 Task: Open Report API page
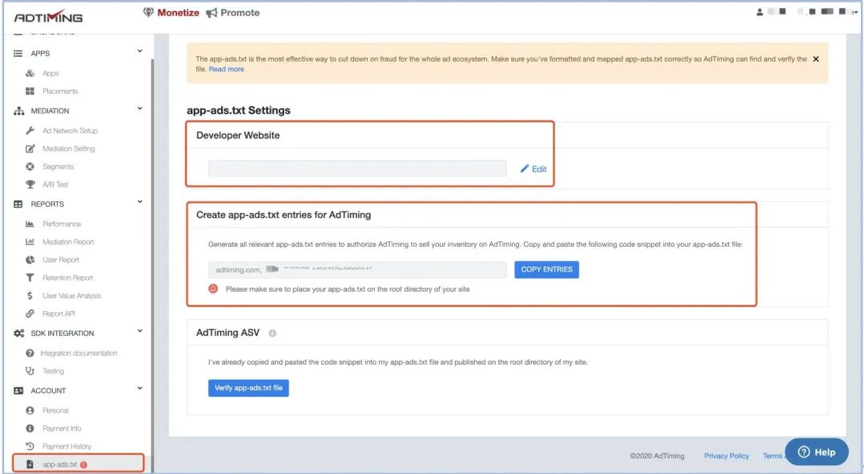[58, 314]
